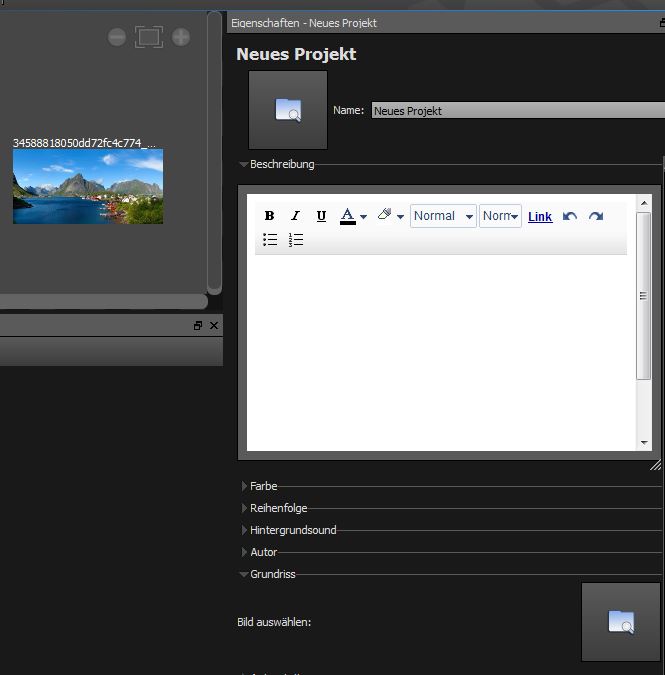Insert a Link in the description

(x=540, y=217)
